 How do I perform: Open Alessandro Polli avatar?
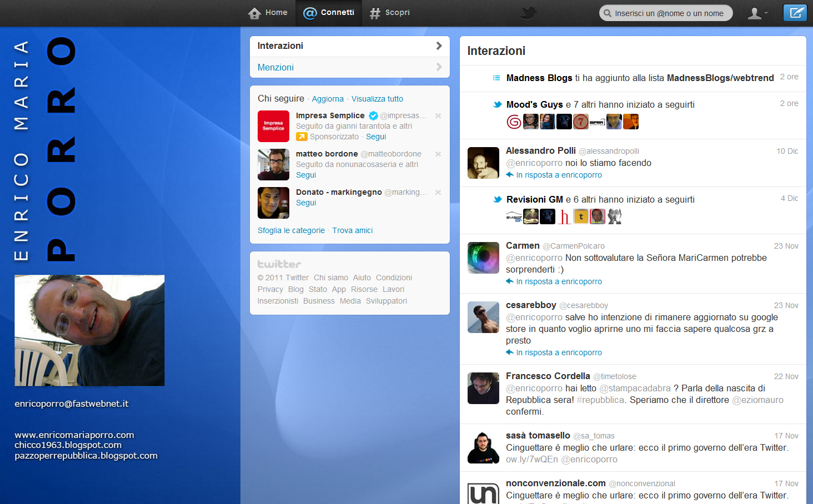[x=483, y=163]
